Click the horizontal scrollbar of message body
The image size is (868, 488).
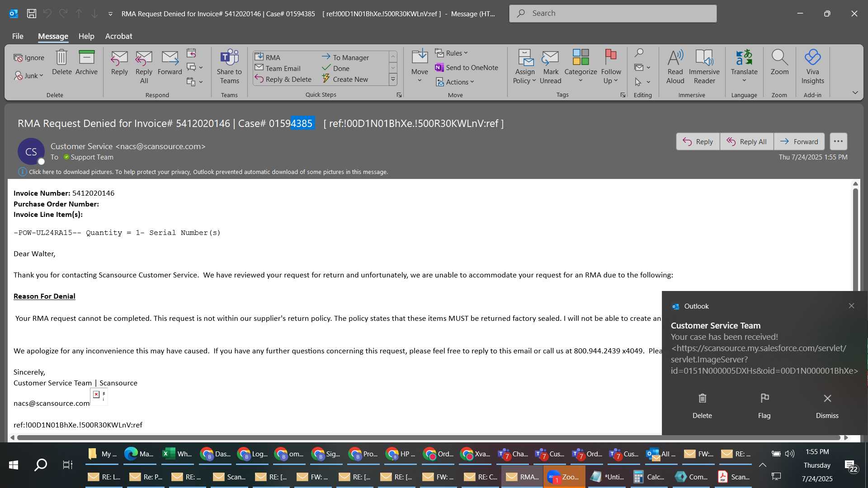(x=428, y=437)
